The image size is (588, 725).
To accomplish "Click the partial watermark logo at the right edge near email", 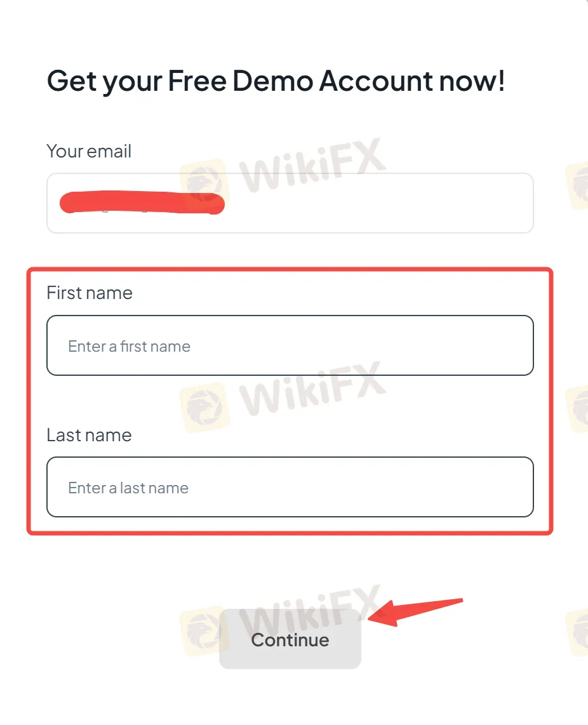I will tap(577, 186).
